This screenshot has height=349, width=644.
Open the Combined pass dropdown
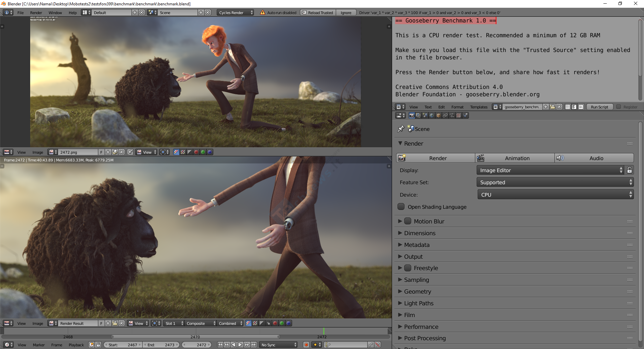tap(230, 323)
